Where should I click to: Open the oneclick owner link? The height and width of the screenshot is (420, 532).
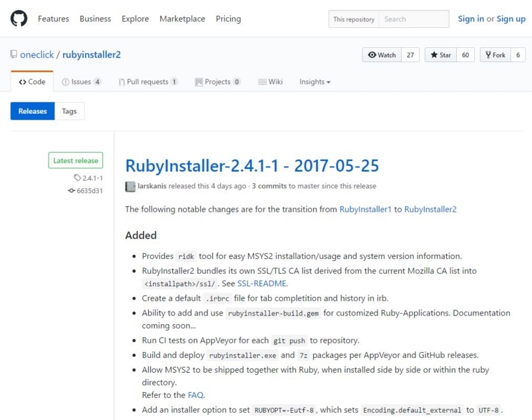click(x=37, y=55)
